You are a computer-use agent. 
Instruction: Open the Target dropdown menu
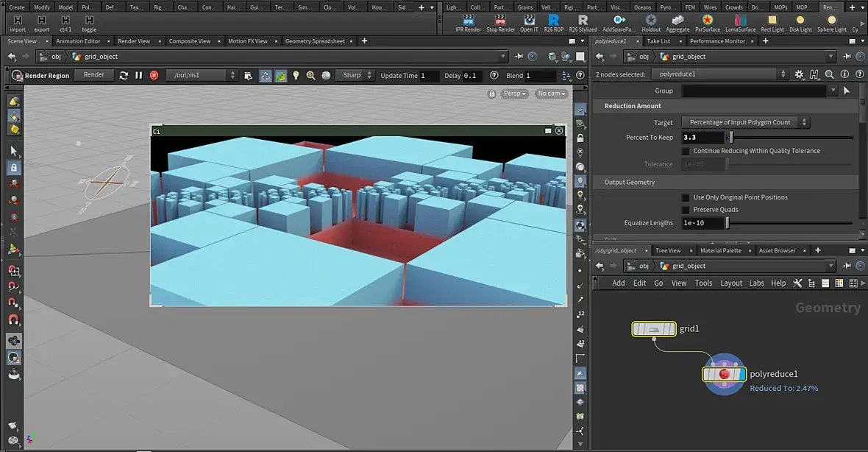[745, 122]
